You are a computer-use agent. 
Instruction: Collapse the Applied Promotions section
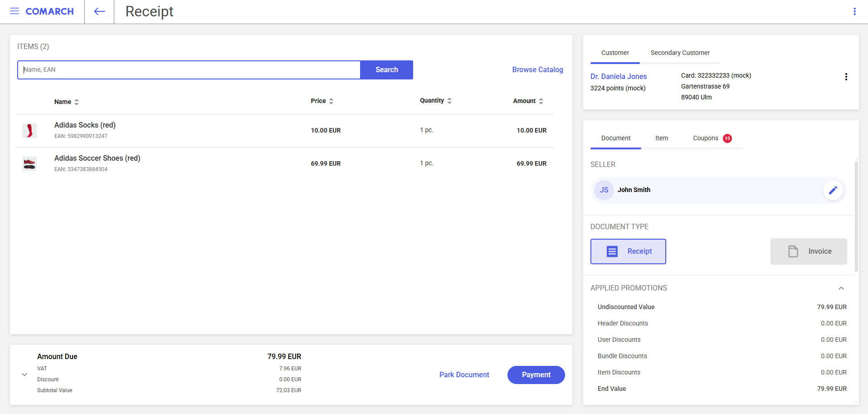pyautogui.click(x=841, y=288)
